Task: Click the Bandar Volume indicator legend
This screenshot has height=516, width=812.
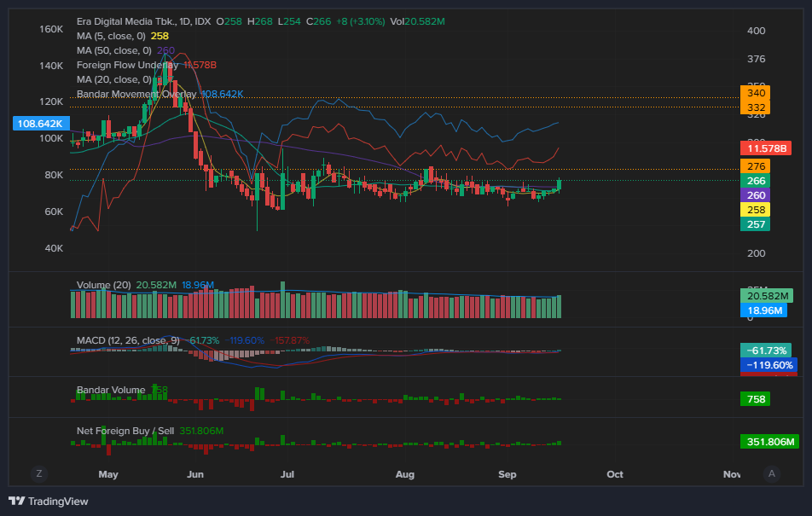Action: point(111,390)
